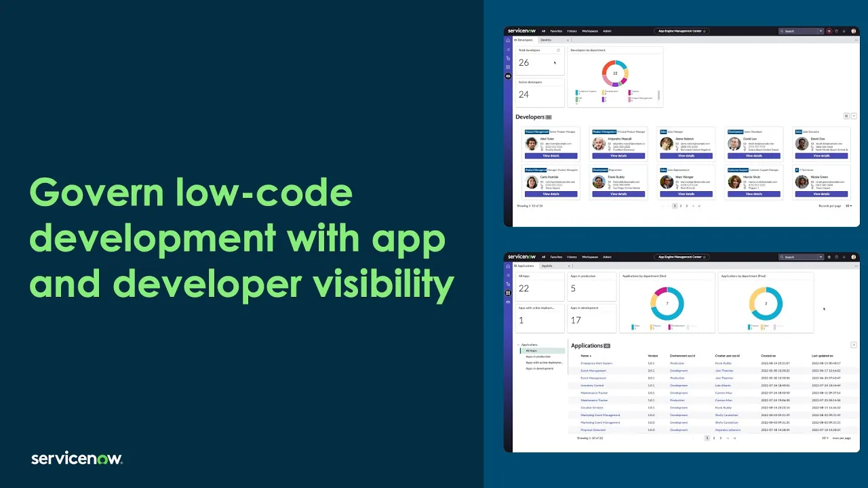Image resolution: width=868 pixels, height=488 pixels.
Task: Open the Apps in production count card
Action: pos(592,287)
